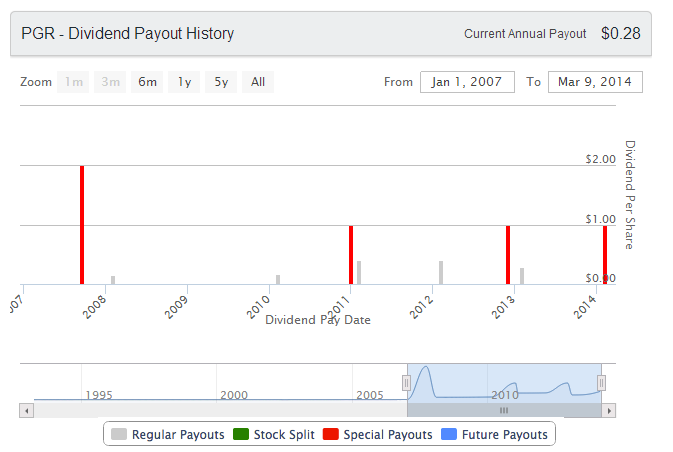Screen dimensions: 673x452
Task: Click the gray regular payout bar after 2011
Action: (359, 273)
